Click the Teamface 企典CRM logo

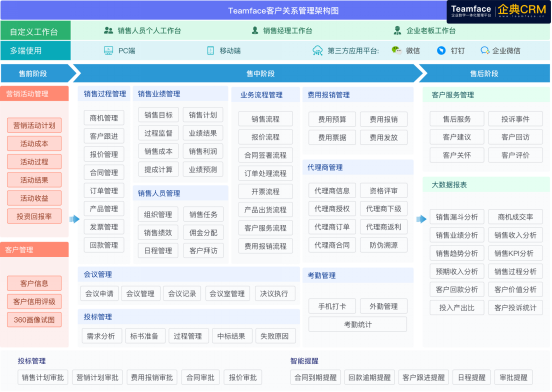tap(498, 11)
